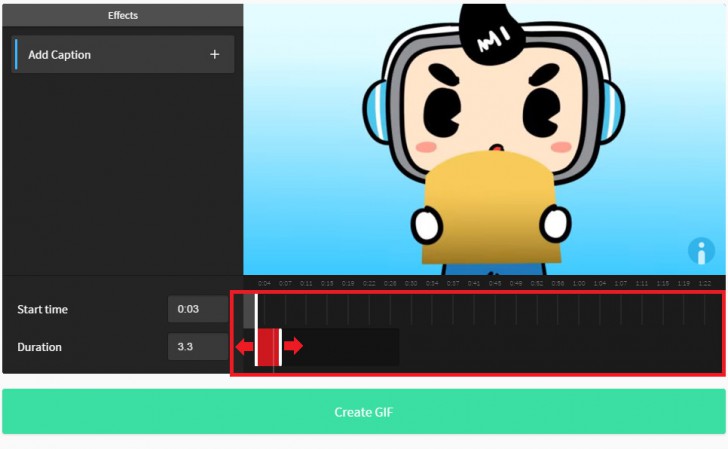The image size is (728, 449).
Task: Jump to 0:30 on the timeline ruler
Action: pos(411,283)
